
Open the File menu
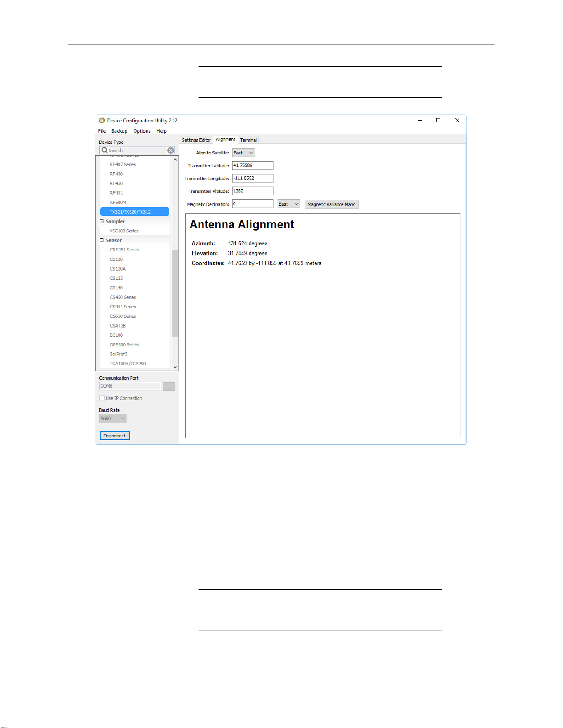102,131
